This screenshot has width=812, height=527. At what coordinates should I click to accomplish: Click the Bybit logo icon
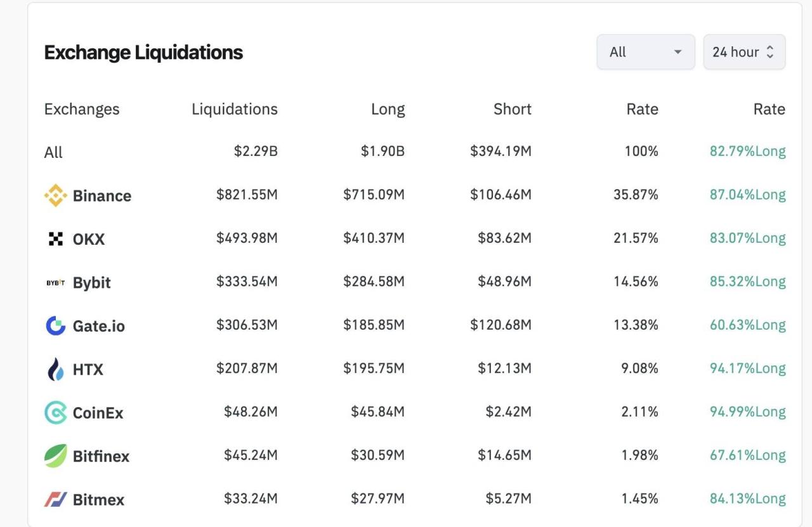click(x=55, y=283)
